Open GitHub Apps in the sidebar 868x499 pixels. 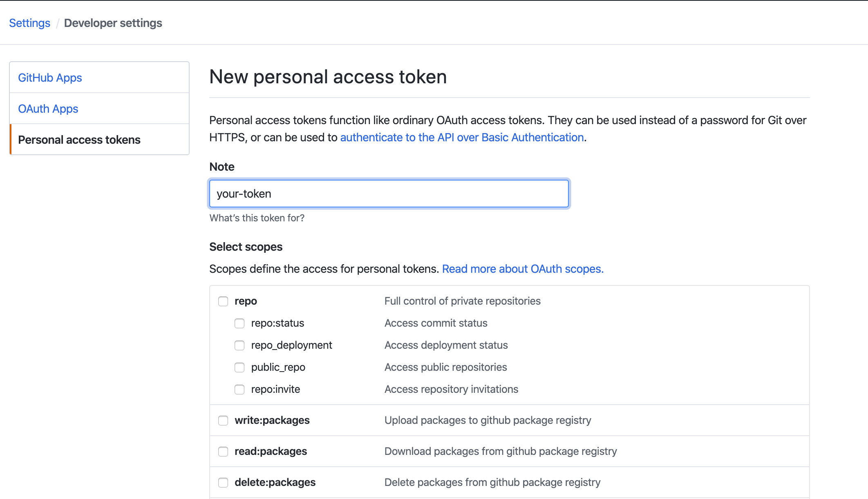50,78
